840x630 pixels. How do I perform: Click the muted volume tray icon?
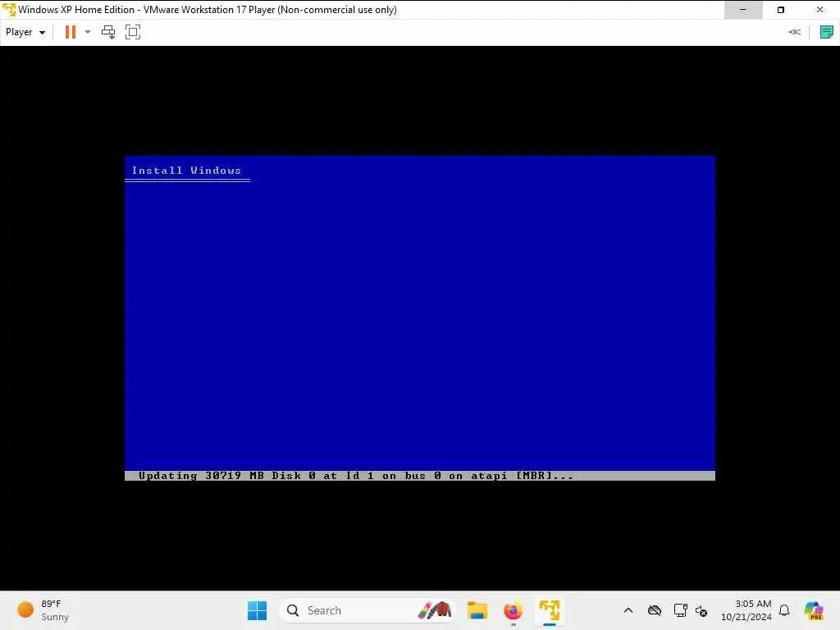pyautogui.click(x=702, y=610)
